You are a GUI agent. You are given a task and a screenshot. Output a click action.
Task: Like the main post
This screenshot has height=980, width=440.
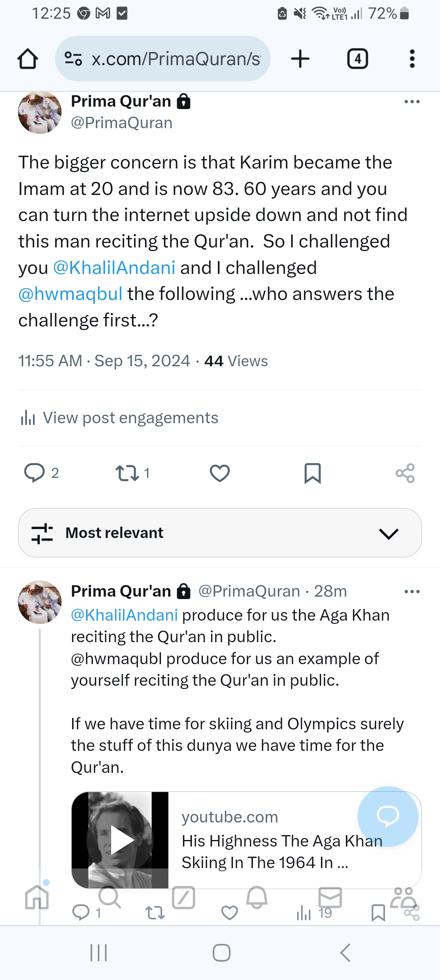tap(220, 473)
